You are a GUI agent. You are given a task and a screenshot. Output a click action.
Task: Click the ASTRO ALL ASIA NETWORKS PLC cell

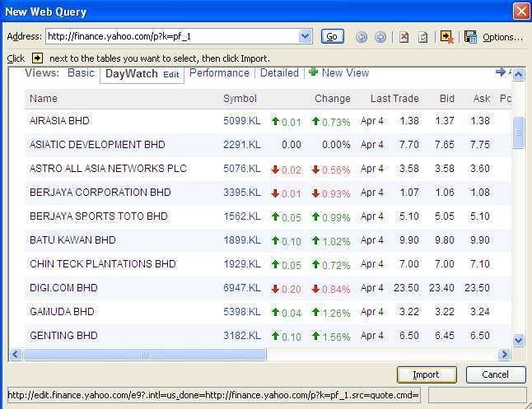(x=108, y=169)
